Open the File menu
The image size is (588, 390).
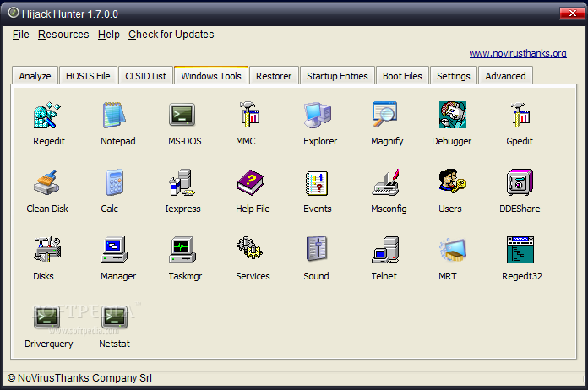[x=20, y=35]
